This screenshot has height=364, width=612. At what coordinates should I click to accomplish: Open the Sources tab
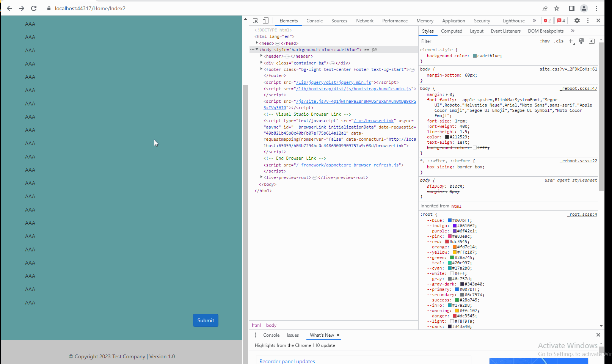click(339, 21)
